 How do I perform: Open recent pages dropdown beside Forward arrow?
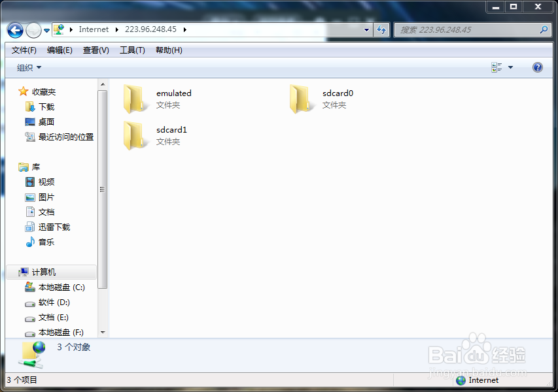pyautogui.click(x=46, y=31)
